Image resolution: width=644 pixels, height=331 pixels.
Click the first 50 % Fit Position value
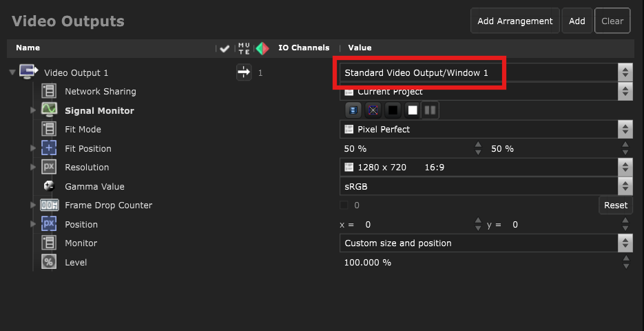pos(355,148)
